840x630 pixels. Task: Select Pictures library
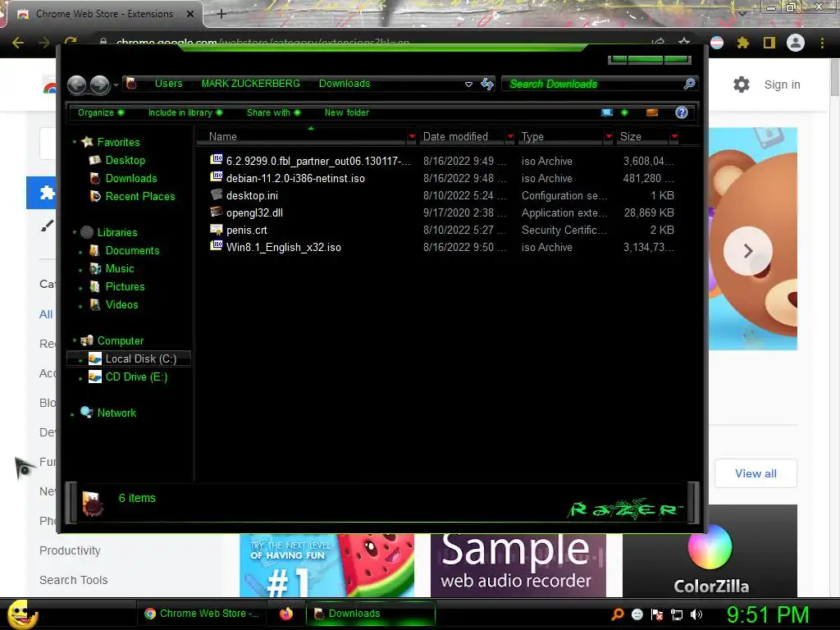click(125, 286)
